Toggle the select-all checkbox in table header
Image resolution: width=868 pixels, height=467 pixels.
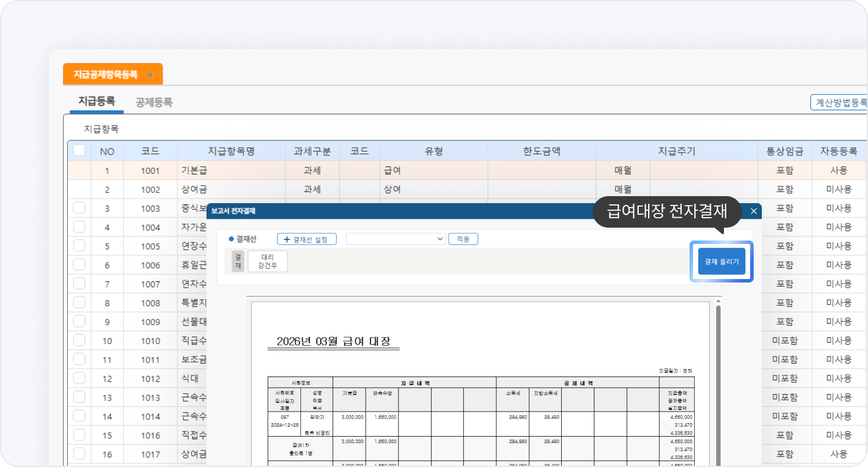click(x=79, y=151)
